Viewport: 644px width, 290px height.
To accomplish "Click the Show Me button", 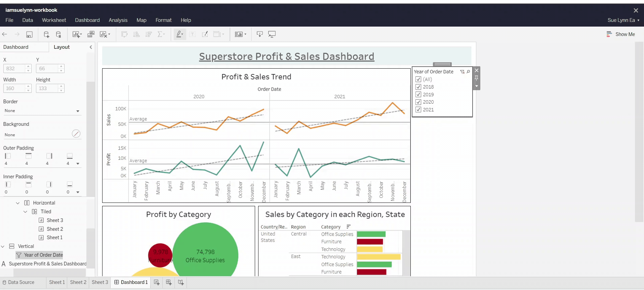I will [x=621, y=34].
